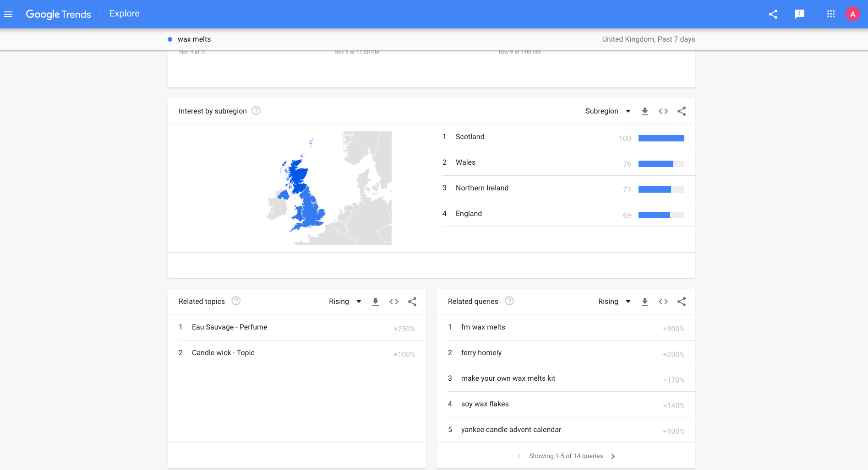
Task: Expand the Subregion dropdown
Action: tap(608, 111)
